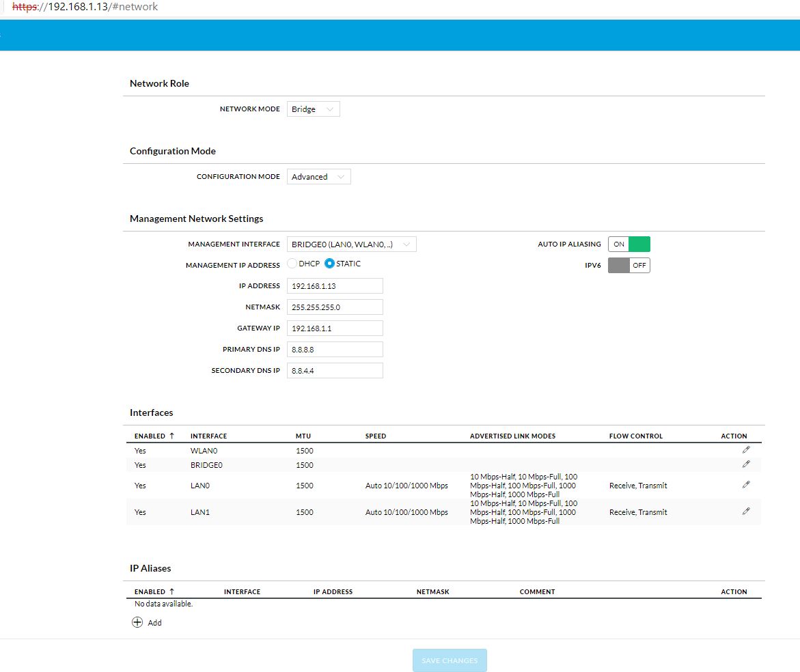Viewport: 800px width, 672px height.
Task: Turn off Auto IP Aliasing toggle
Action: [629, 244]
